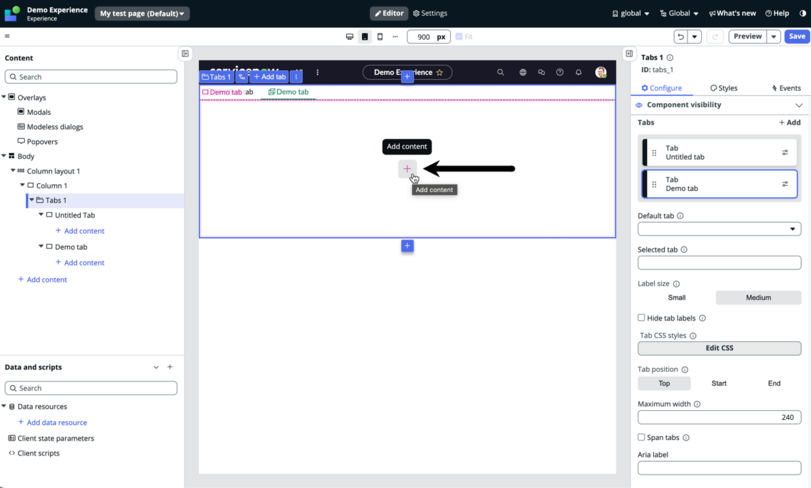Viewport: 811px width, 488px height.
Task: Open the Tabs 1 overflow menu on canvas
Action: tap(296, 77)
